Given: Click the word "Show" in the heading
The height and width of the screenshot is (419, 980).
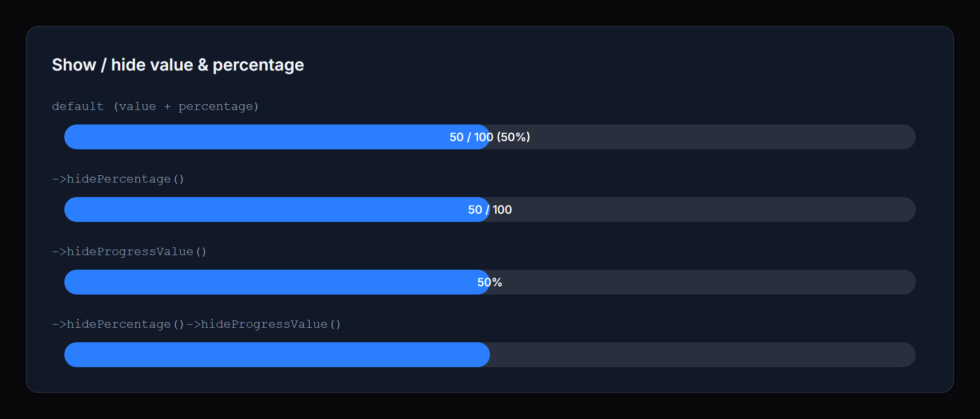Looking at the screenshot, I should point(74,65).
